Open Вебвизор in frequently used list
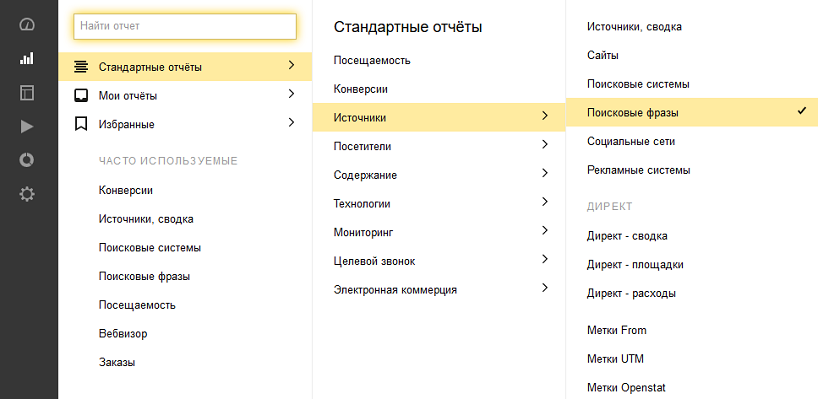Screen dimensions: 818x399 point(123,334)
